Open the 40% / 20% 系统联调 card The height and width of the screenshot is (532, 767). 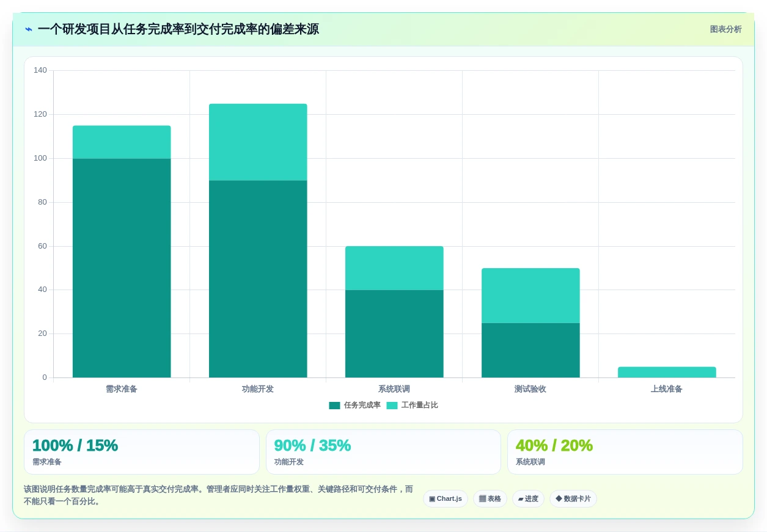click(625, 452)
